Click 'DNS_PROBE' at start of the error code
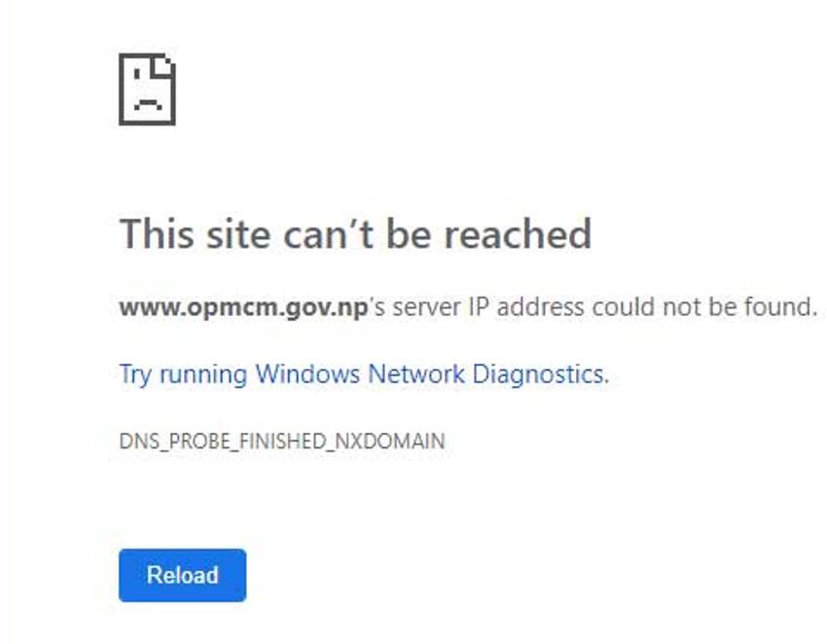 pyautogui.click(x=174, y=441)
